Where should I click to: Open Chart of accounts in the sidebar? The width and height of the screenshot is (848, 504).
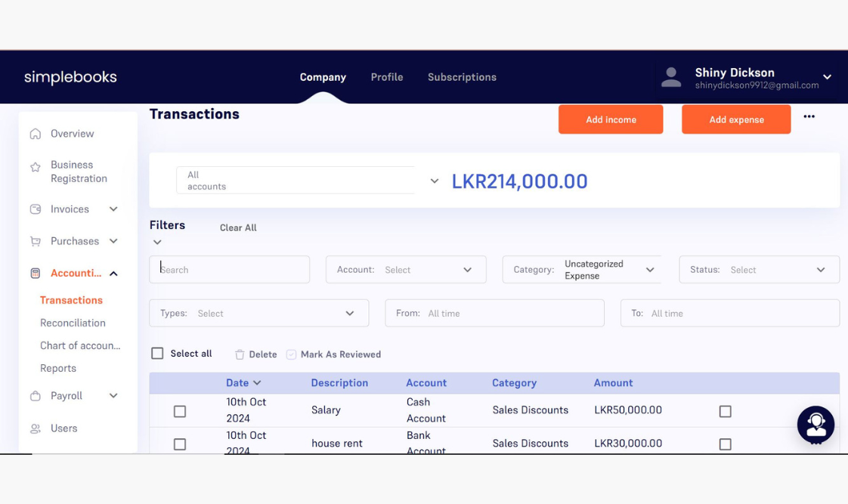point(80,345)
